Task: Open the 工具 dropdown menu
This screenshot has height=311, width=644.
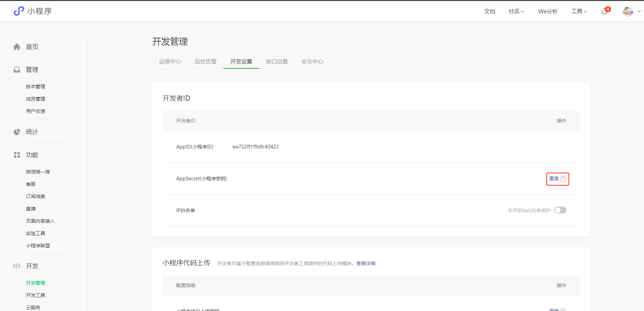Action: 579,11
